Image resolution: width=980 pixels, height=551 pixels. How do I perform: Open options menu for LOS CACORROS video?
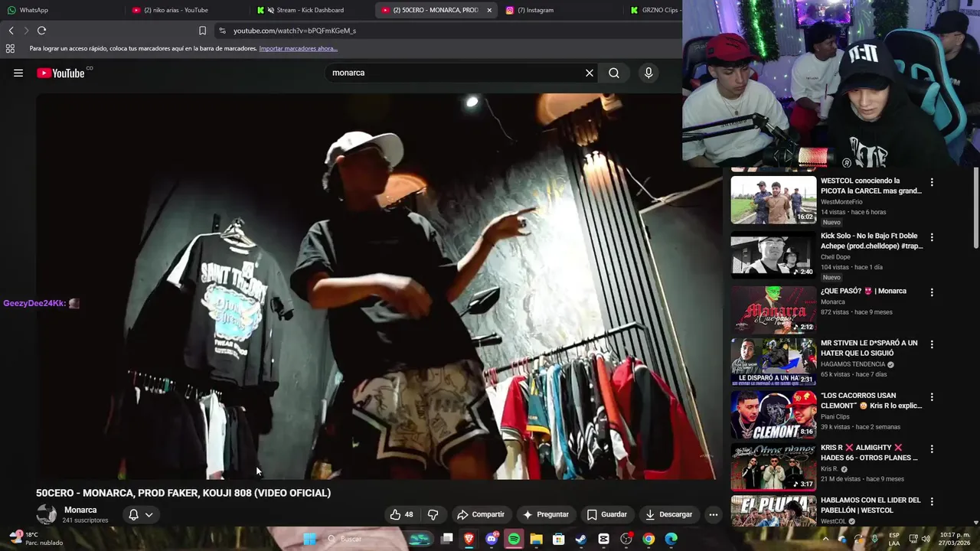pyautogui.click(x=932, y=397)
